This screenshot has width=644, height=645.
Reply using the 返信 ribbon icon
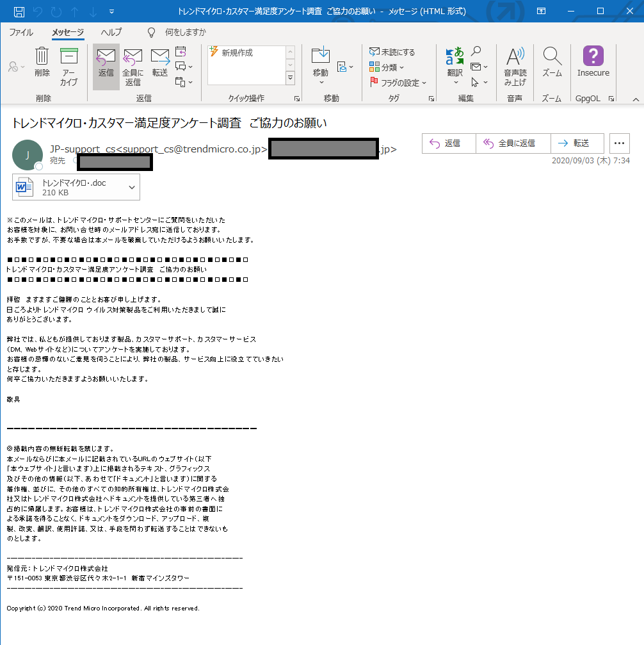(x=106, y=62)
